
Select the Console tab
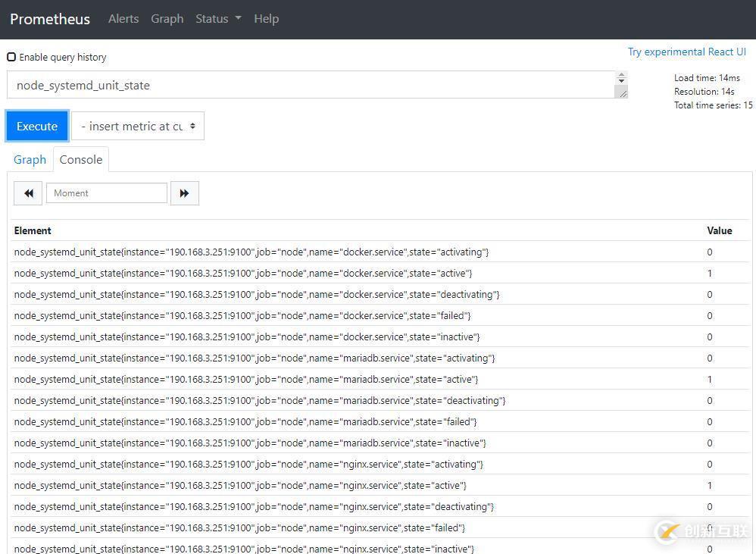coord(81,160)
